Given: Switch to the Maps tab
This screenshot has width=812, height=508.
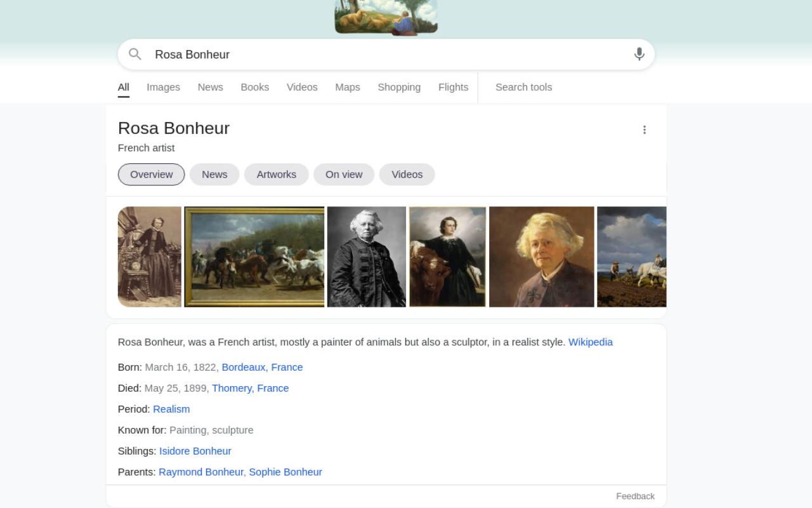Looking at the screenshot, I should click(348, 88).
